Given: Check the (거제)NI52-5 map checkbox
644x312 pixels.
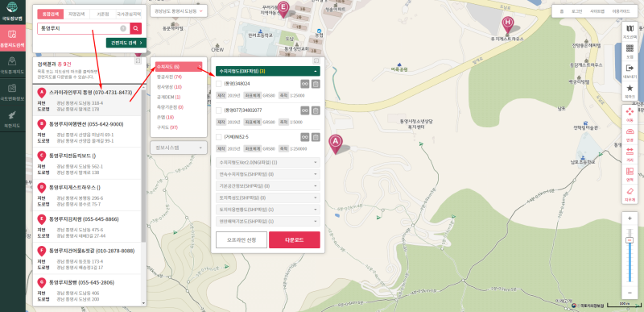Looking at the screenshot, I should [x=218, y=137].
